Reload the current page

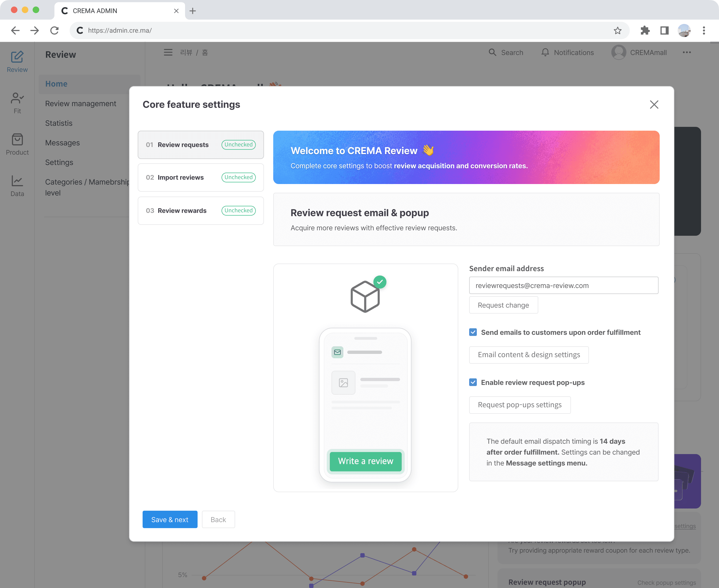54,30
